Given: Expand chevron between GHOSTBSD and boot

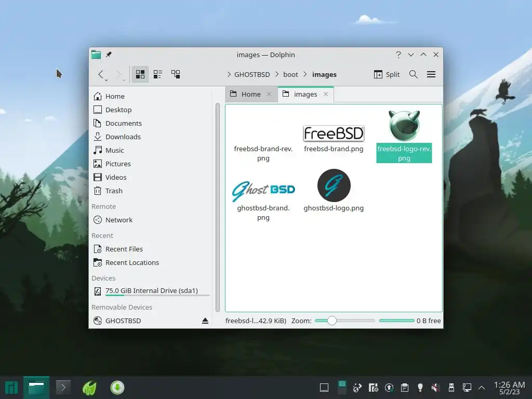Looking at the screenshot, I should point(277,74).
